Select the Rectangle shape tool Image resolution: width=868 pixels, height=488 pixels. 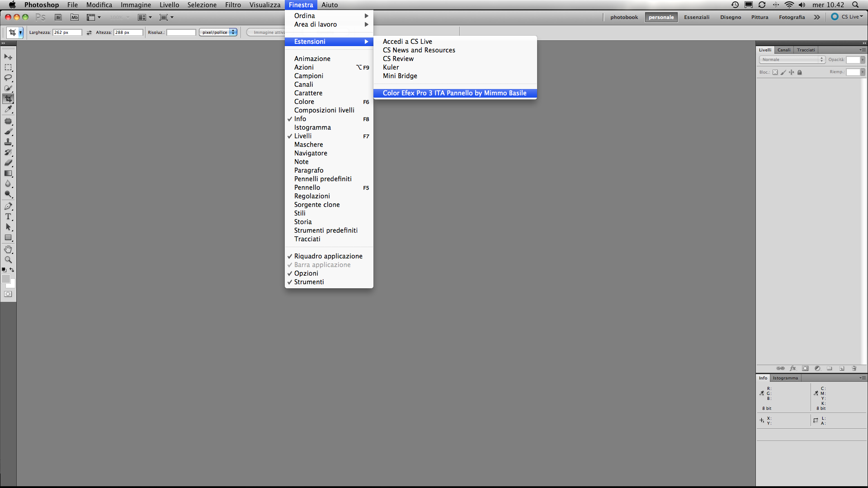point(8,238)
